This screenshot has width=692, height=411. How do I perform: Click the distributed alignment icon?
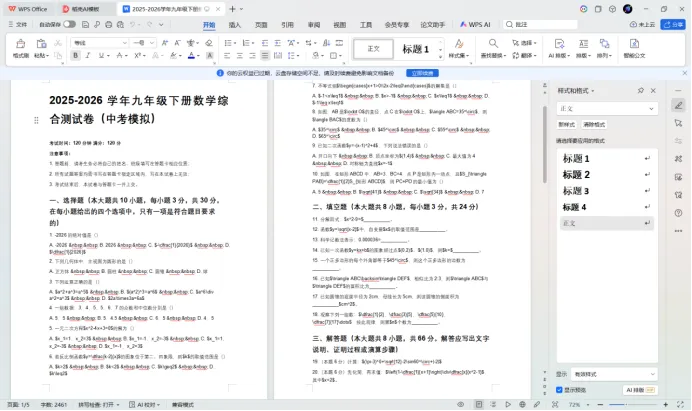[278, 56]
